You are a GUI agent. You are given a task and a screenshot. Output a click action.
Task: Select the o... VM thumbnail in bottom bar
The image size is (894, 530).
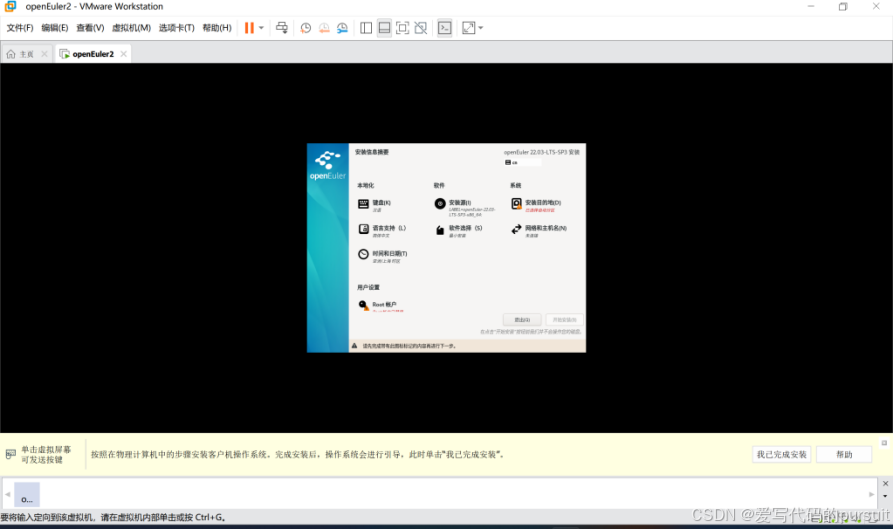(x=27, y=495)
